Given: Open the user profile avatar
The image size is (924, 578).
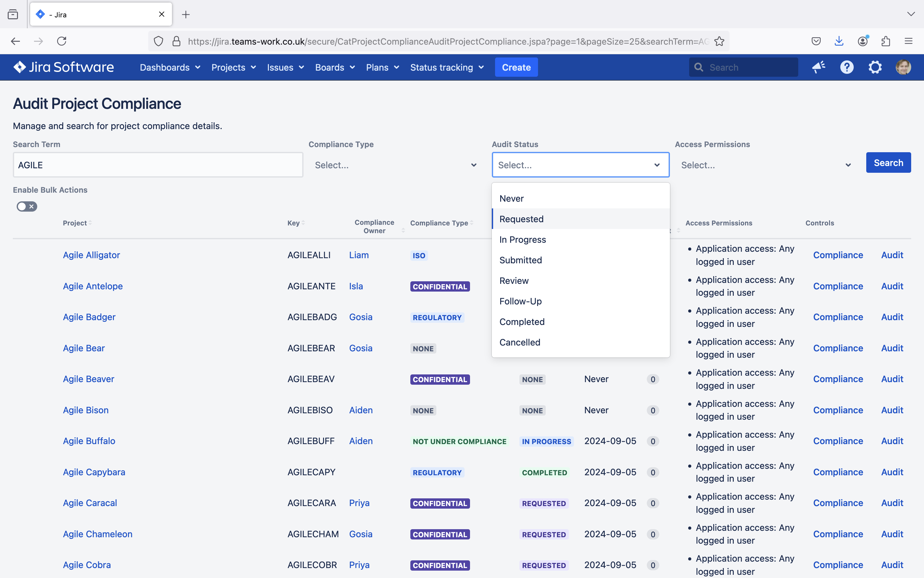Looking at the screenshot, I should tap(903, 67).
